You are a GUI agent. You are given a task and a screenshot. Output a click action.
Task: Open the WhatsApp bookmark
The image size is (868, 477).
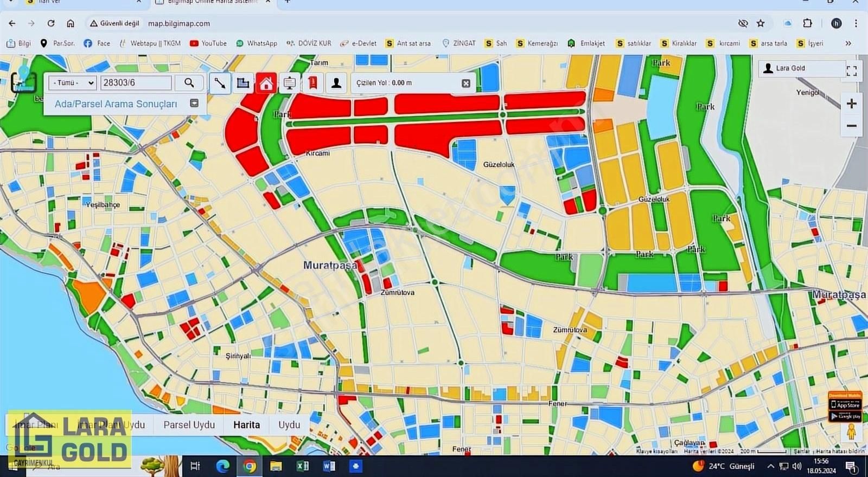(x=257, y=43)
